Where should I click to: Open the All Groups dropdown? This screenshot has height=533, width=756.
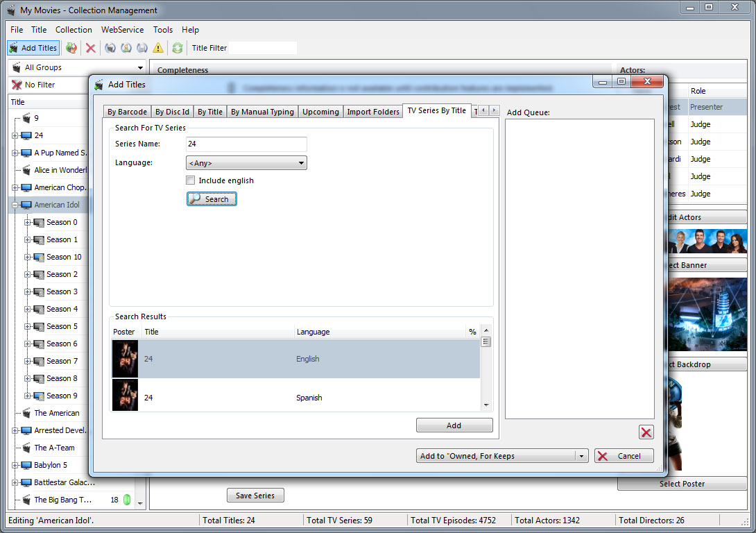tap(140, 67)
